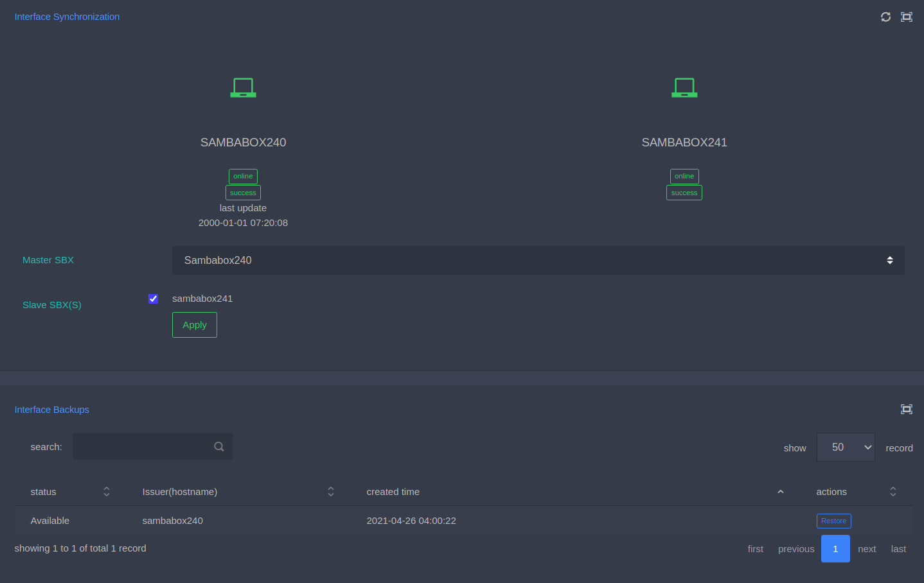Expand the Interface Backups panel to fullscreen
Screen dimensions: 924x583
coord(906,409)
